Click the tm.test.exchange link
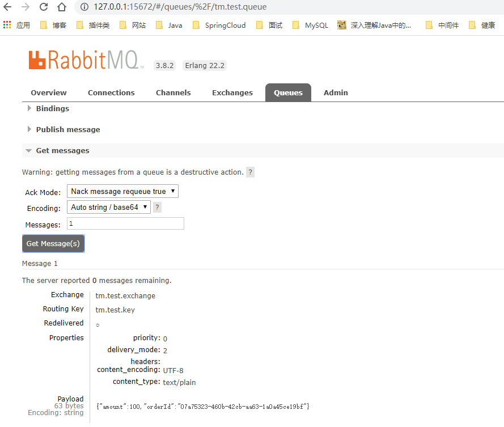Viewport: 504px width, 427px height. 125,296
